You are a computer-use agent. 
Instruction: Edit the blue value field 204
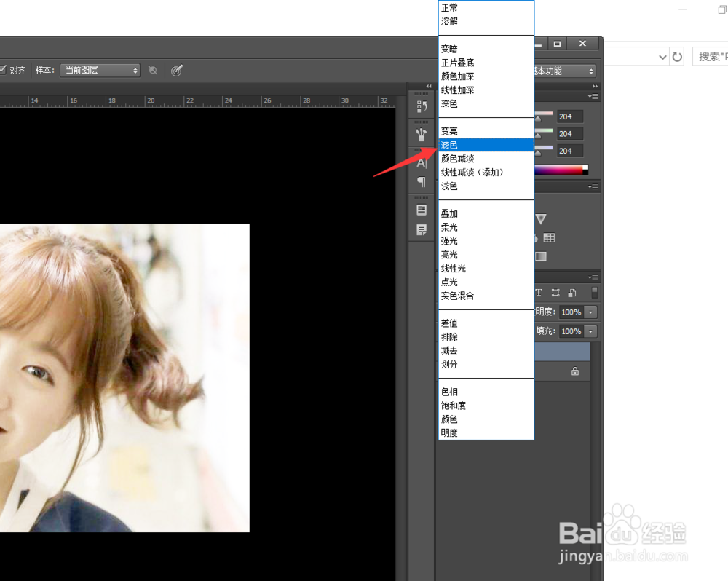(570, 151)
